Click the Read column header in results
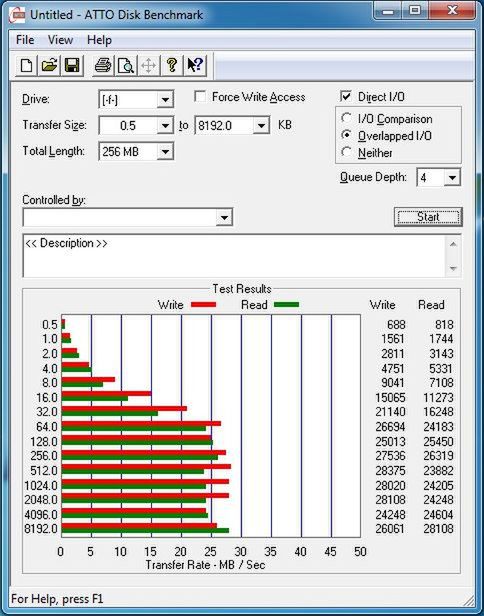This screenshot has width=484, height=616. click(431, 305)
